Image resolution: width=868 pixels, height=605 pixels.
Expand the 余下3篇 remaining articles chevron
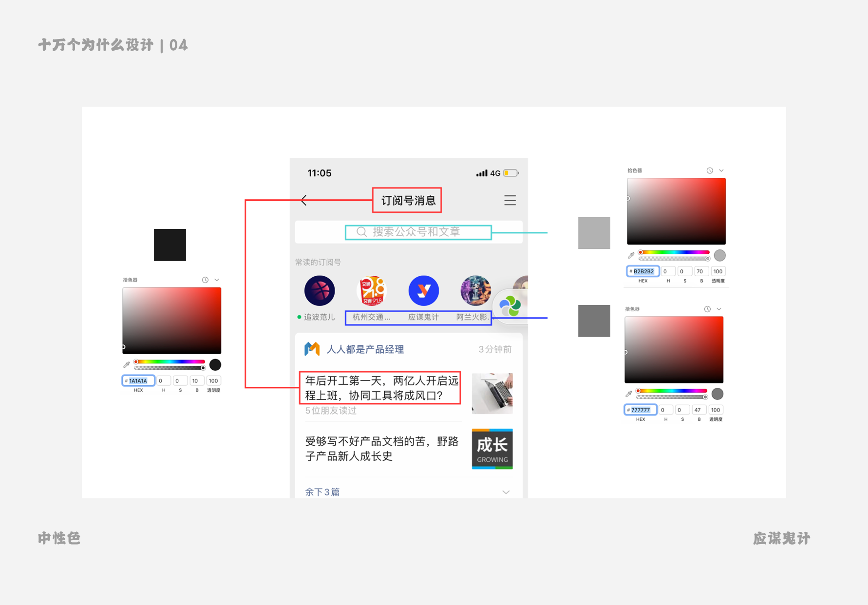506,492
